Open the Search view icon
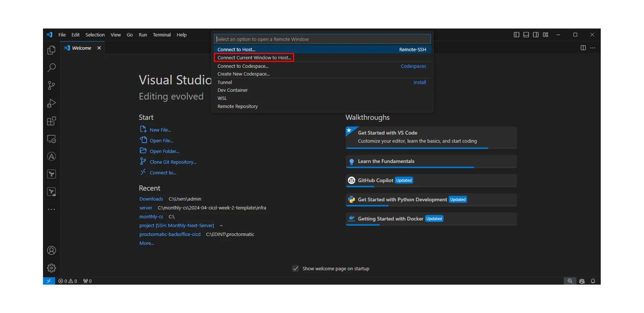644x313 pixels. 51,68
